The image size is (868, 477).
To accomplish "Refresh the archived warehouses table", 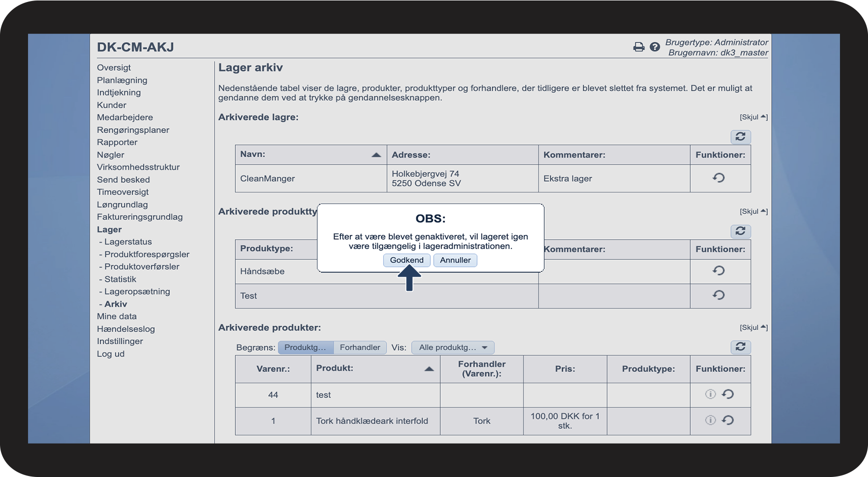I will (x=740, y=137).
